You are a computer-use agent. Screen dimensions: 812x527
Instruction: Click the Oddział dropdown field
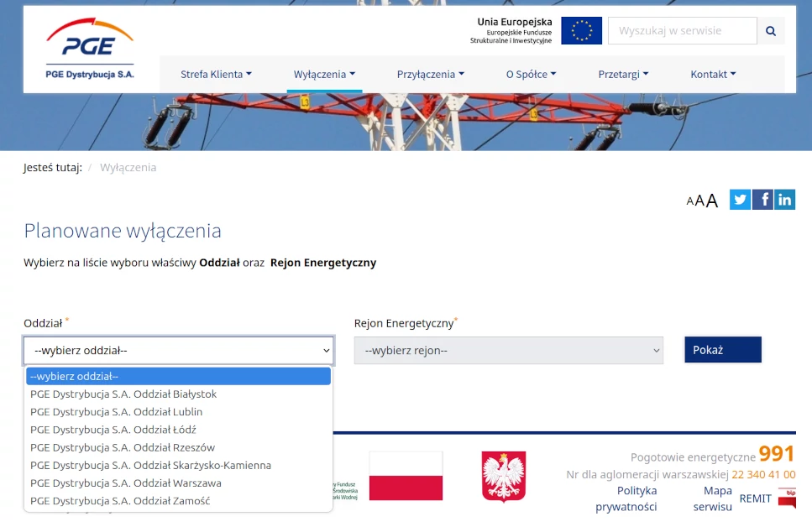click(179, 351)
